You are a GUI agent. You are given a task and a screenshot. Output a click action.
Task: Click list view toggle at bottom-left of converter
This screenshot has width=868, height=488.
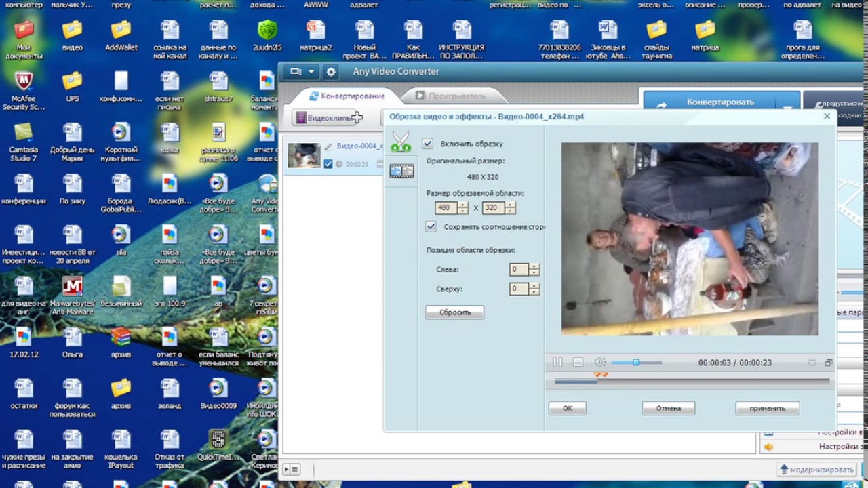(292, 469)
